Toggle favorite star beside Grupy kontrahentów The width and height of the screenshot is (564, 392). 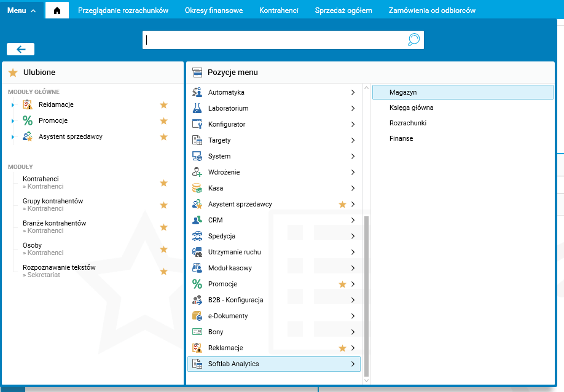[x=163, y=205]
